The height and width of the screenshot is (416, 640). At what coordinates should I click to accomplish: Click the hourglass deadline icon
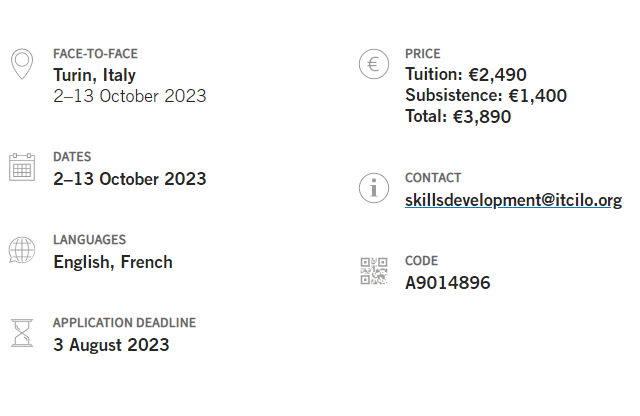pos(21,333)
